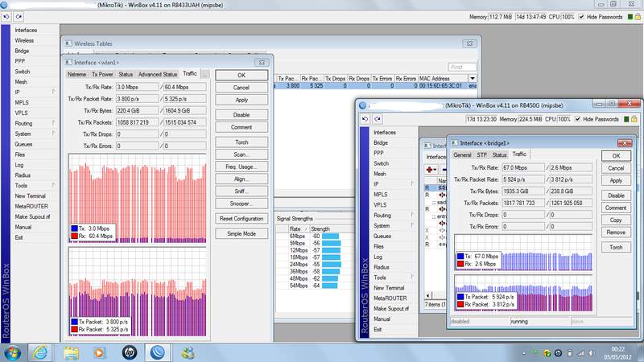Click the blue Tx legend swatch in wlan1 graph
Viewport: 644px width, 362px height.
point(75,229)
